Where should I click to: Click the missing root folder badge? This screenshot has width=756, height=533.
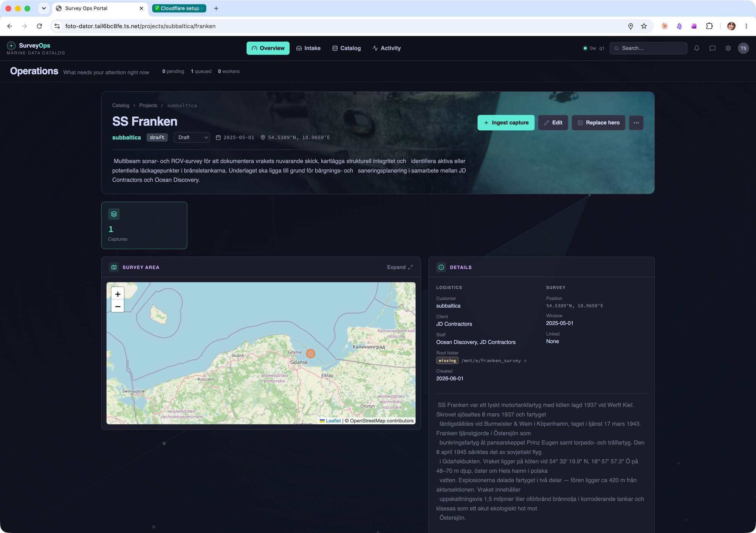[x=447, y=361]
